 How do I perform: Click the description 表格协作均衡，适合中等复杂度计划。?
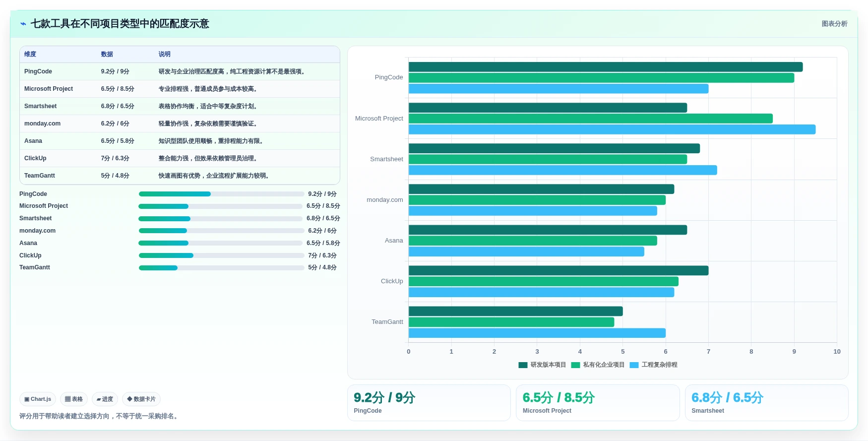coord(209,106)
